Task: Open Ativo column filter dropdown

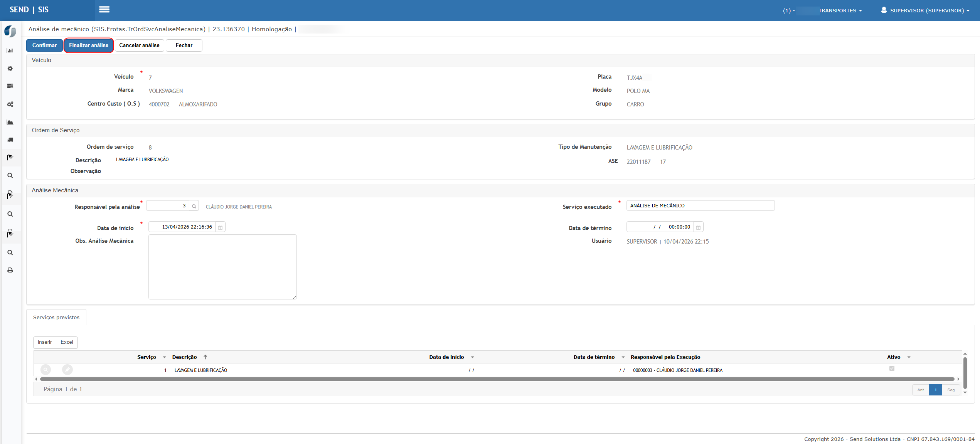Action: [x=909, y=357]
